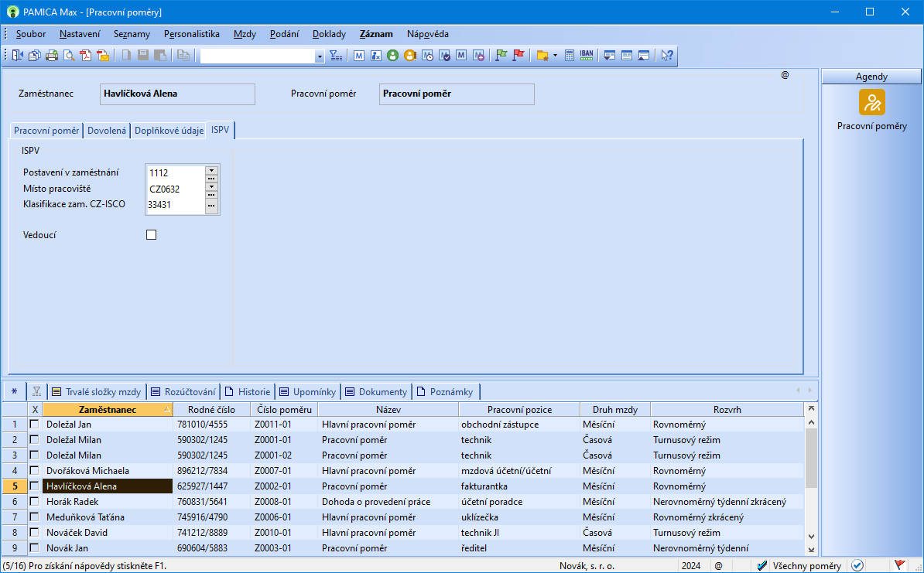Open the starred folder dropdown arrow

point(555,56)
